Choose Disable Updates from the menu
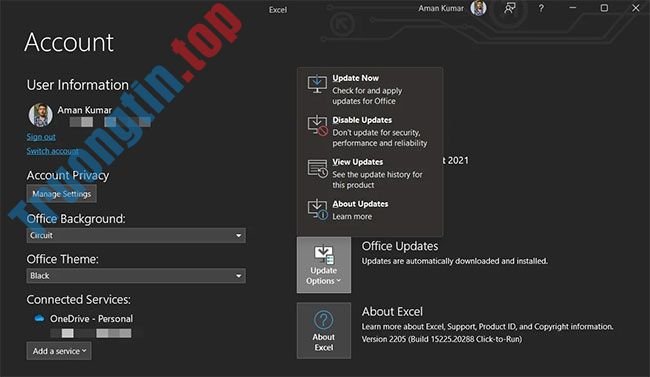The height and width of the screenshot is (377, 650). (369, 131)
